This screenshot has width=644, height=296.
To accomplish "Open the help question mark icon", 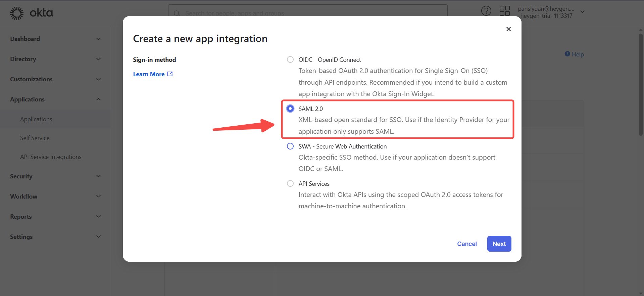I will [486, 11].
